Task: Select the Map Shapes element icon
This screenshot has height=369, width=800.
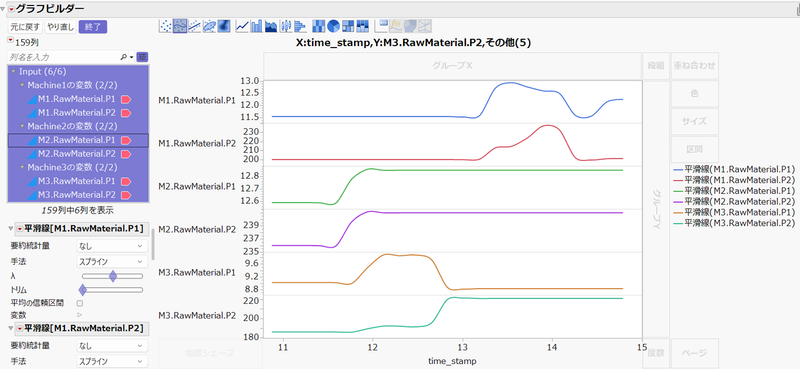Action: [x=410, y=26]
